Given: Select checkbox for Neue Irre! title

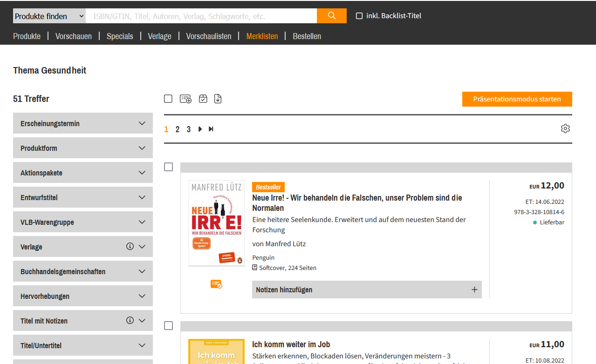Looking at the screenshot, I should pyautogui.click(x=168, y=167).
